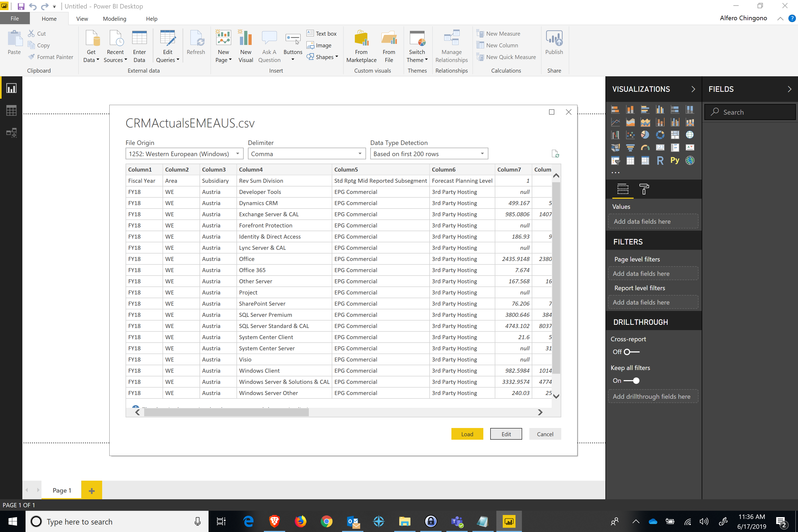The width and height of the screenshot is (798, 532).
Task: Open the Report view in sidebar
Action: (x=11, y=88)
